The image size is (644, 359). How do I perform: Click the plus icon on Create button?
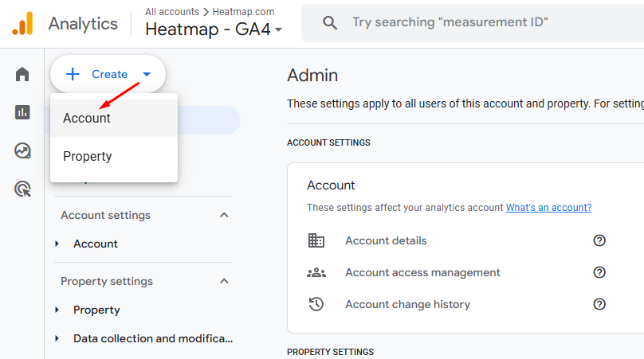[73, 74]
